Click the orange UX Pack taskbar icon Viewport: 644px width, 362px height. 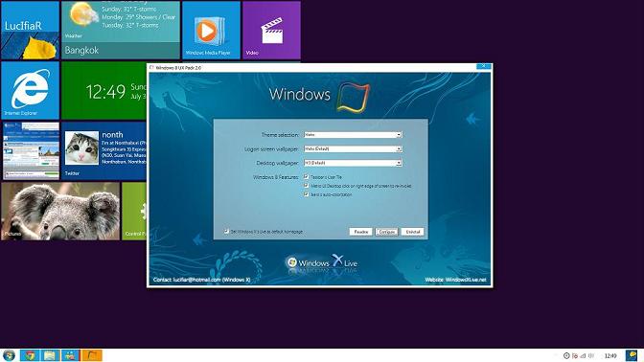[x=92, y=355]
